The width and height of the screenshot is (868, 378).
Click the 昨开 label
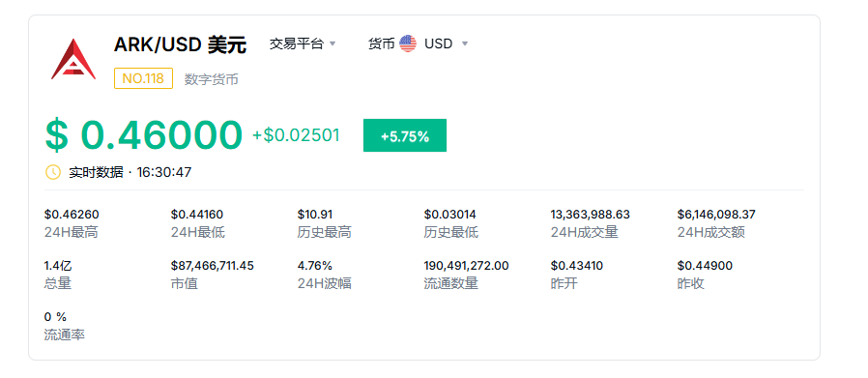(564, 284)
